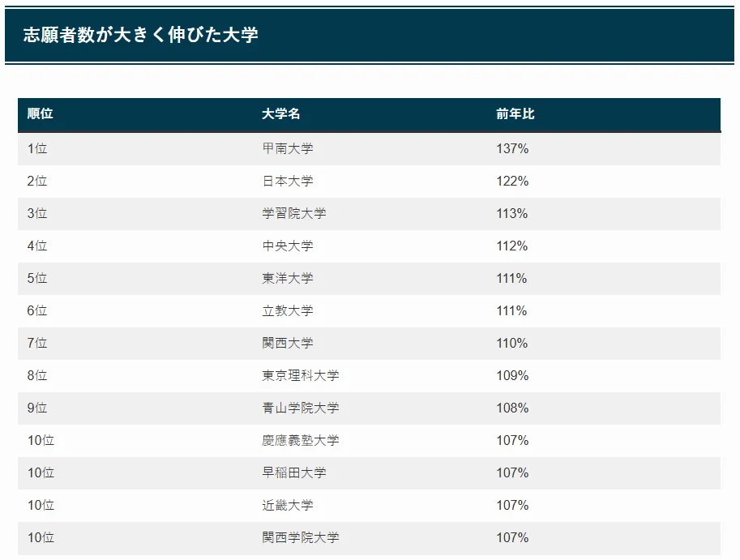This screenshot has width=740, height=560.
Task: Select 青山学院大学 in the list
Action: pyautogui.click(x=301, y=408)
